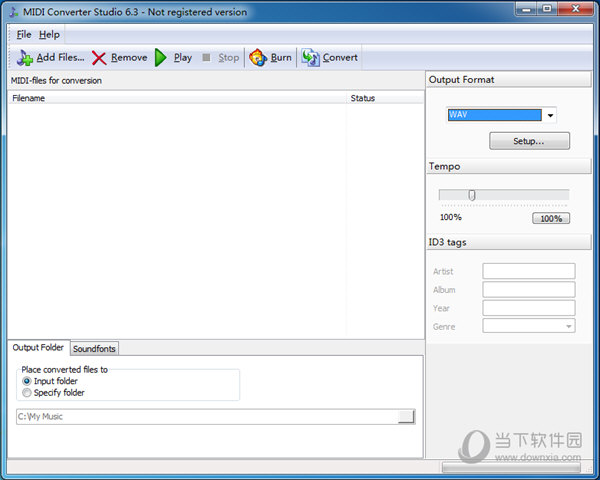600x480 pixels.
Task: Click the Burn disc icon
Action: [258, 58]
